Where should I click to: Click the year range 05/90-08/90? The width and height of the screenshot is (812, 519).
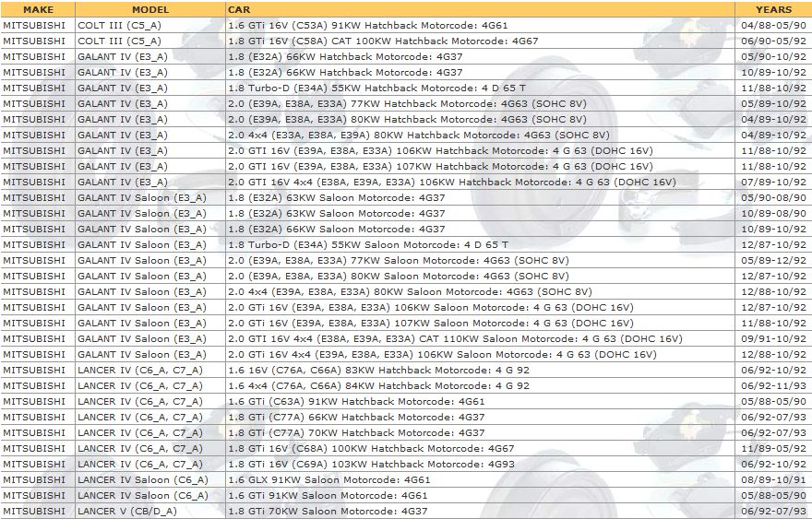773,197
